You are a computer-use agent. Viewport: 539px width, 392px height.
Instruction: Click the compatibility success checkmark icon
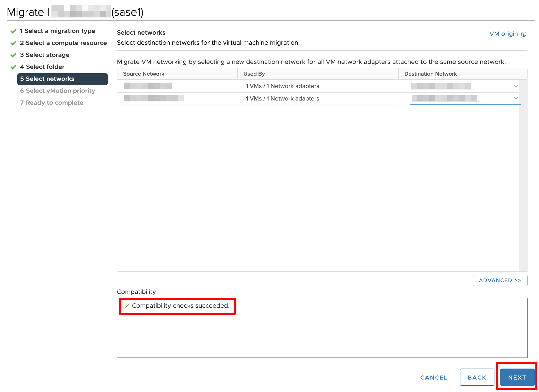126,306
